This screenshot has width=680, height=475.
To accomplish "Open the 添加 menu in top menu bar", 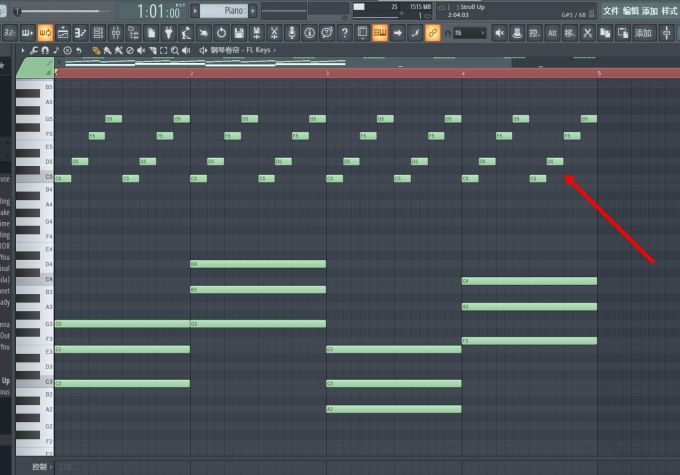I will [x=650, y=11].
